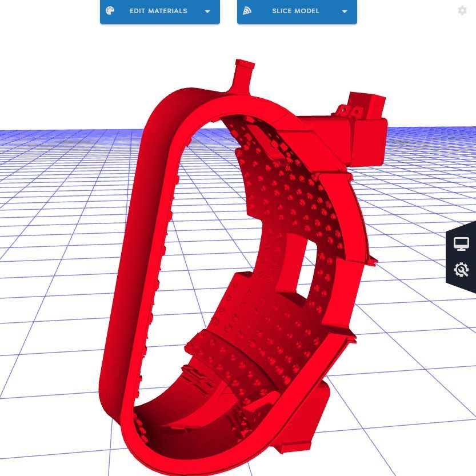Click the gear-wrench tools icon in side panel
The height and width of the screenshot is (476, 476).
(461, 270)
